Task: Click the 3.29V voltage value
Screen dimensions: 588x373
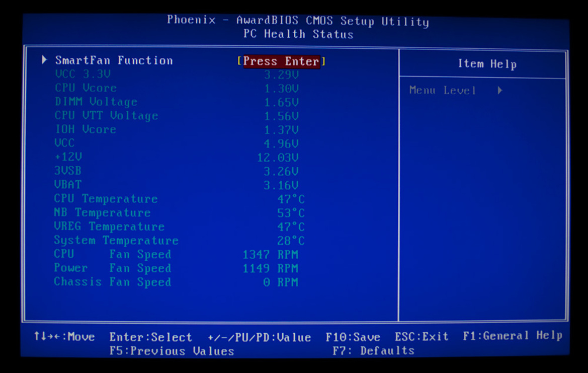Action: point(281,75)
